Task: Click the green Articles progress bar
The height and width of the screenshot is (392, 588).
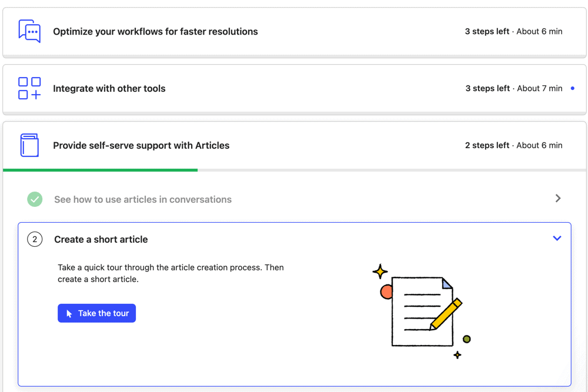Action: coord(100,170)
